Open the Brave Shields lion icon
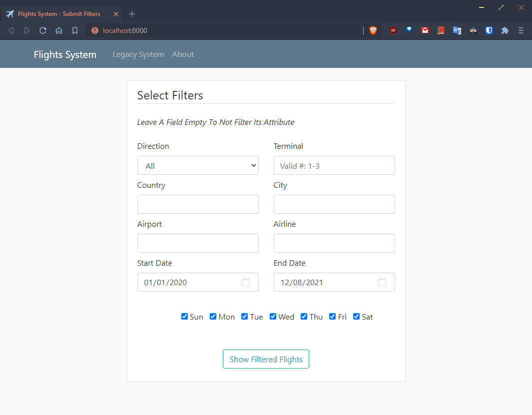This screenshot has height=415, width=532. point(373,30)
